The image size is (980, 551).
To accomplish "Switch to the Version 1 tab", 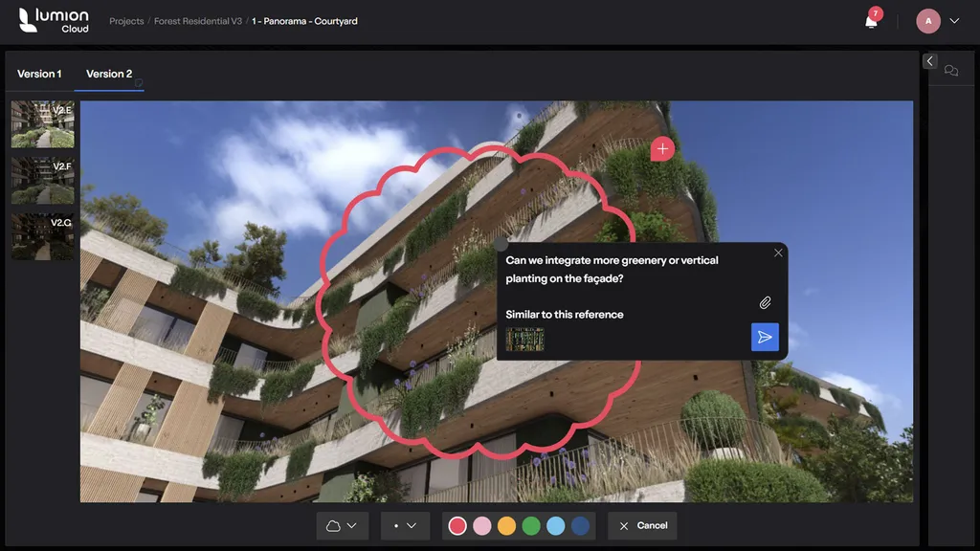I will pos(39,74).
